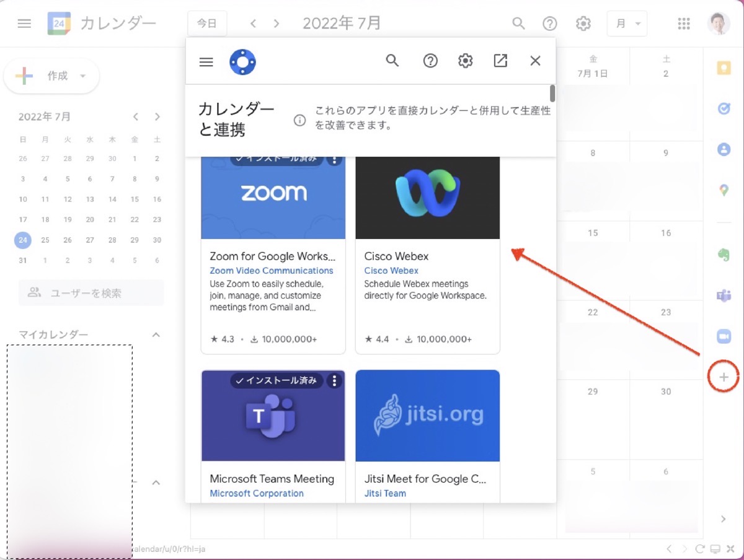This screenshot has width=744, height=560.
Task: Go to previous month in main header
Action: tap(253, 24)
